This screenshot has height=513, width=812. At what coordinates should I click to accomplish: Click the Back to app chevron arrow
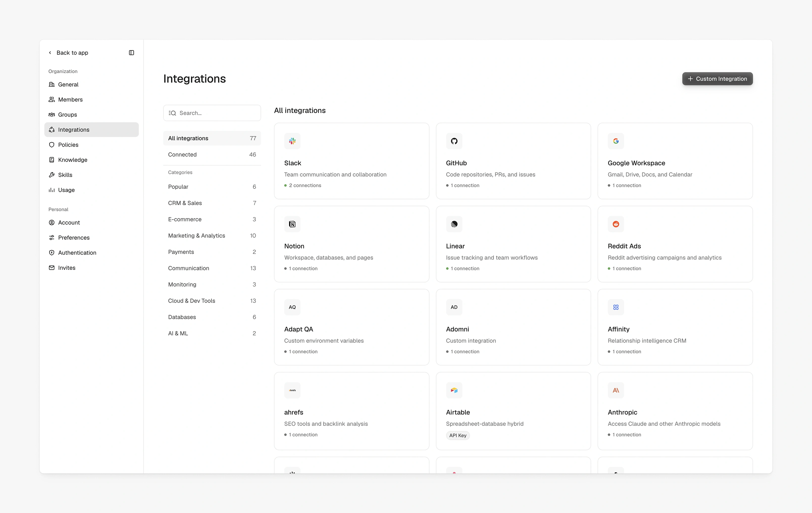(50, 53)
